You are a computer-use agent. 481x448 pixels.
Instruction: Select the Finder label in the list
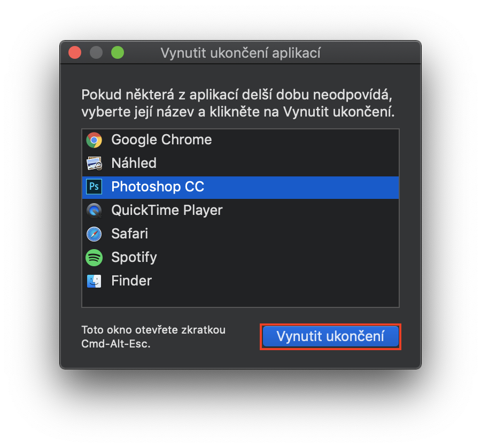point(131,281)
